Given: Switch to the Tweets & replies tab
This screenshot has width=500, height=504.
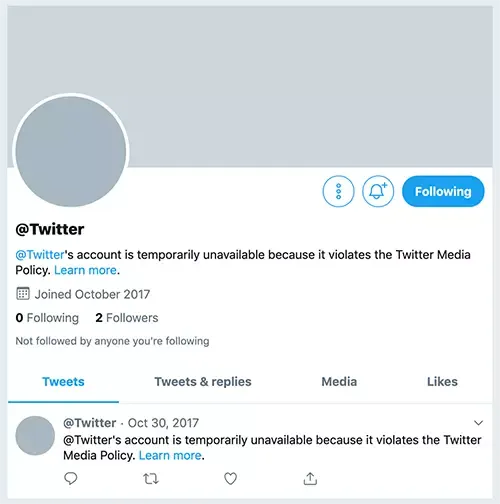Looking at the screenshot, I should click(x=203, y=382).
